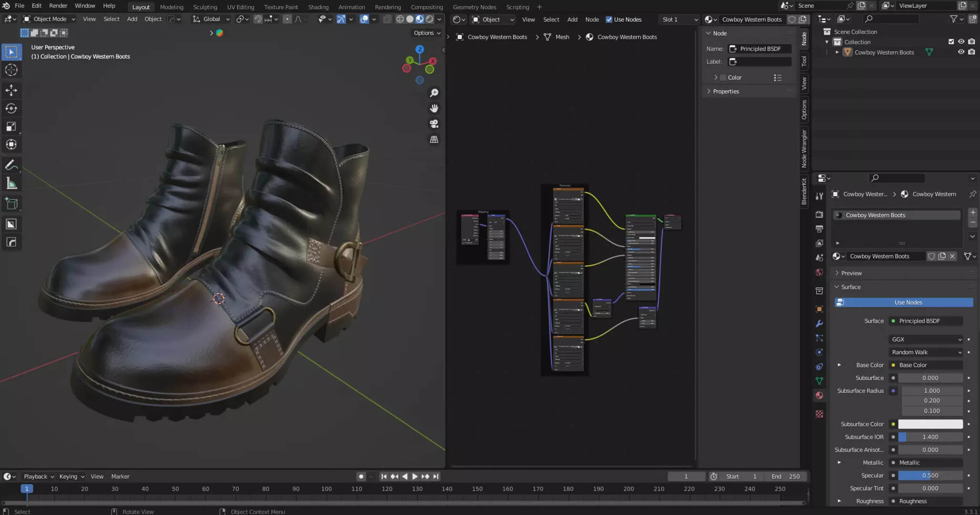The width and height of the screenshot is (980, 515).
Task: Click the End frame 250 field
Action: (785, 476)
